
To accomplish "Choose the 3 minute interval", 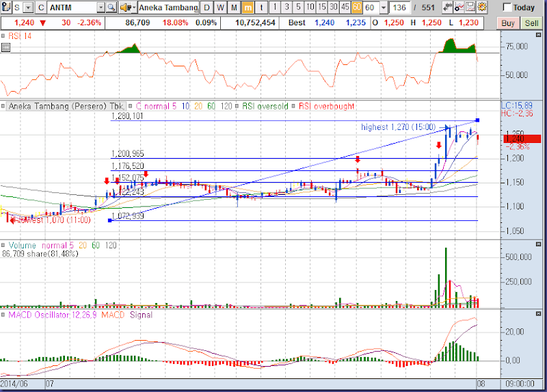I will pyautogui.click(x=286, y=7).
